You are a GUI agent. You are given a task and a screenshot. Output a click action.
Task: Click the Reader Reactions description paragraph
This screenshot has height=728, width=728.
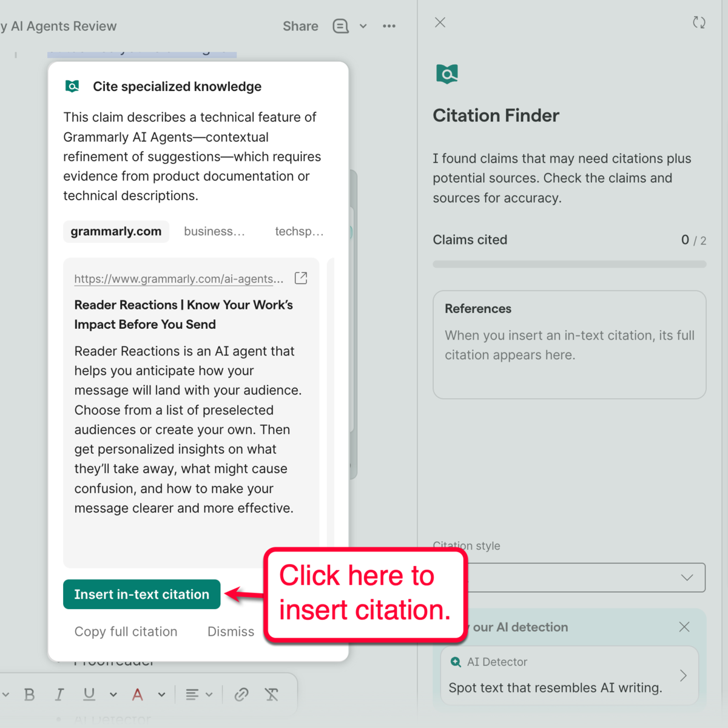point(188,430)
